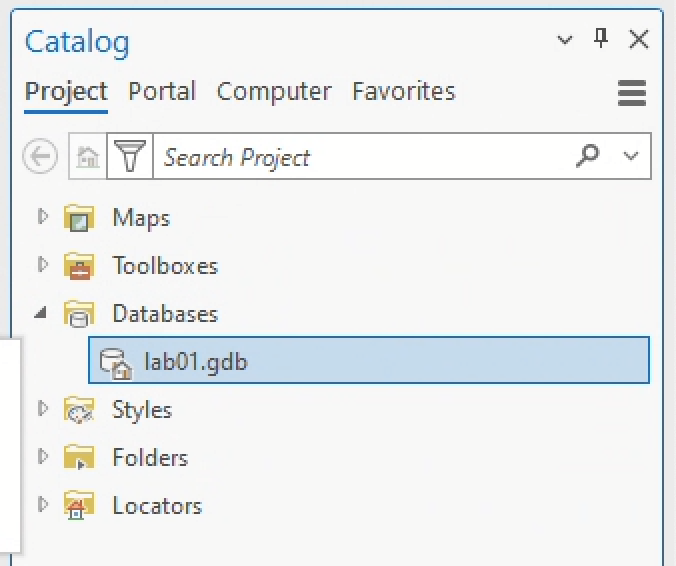The height and width of the screenshot is (566, 676).
Task: Click the Maps folder icon
Action: pyautogui.click(x=78, y=218)
